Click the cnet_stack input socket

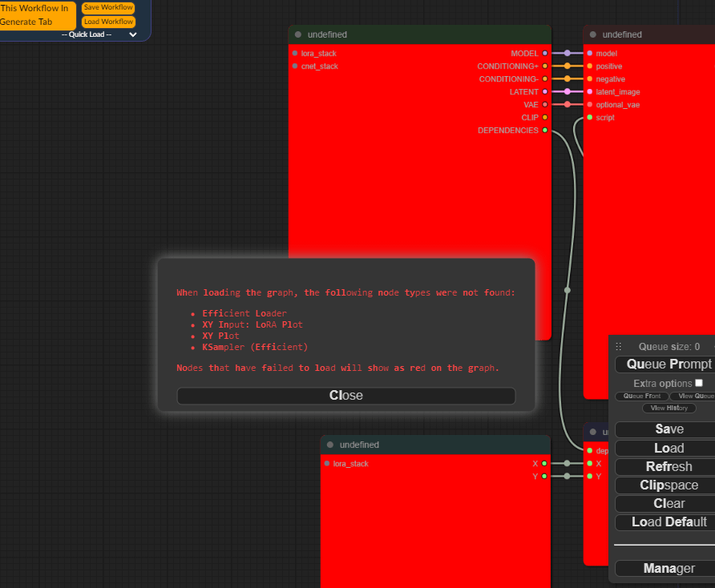pyautogui.click(x=295, y=66)
